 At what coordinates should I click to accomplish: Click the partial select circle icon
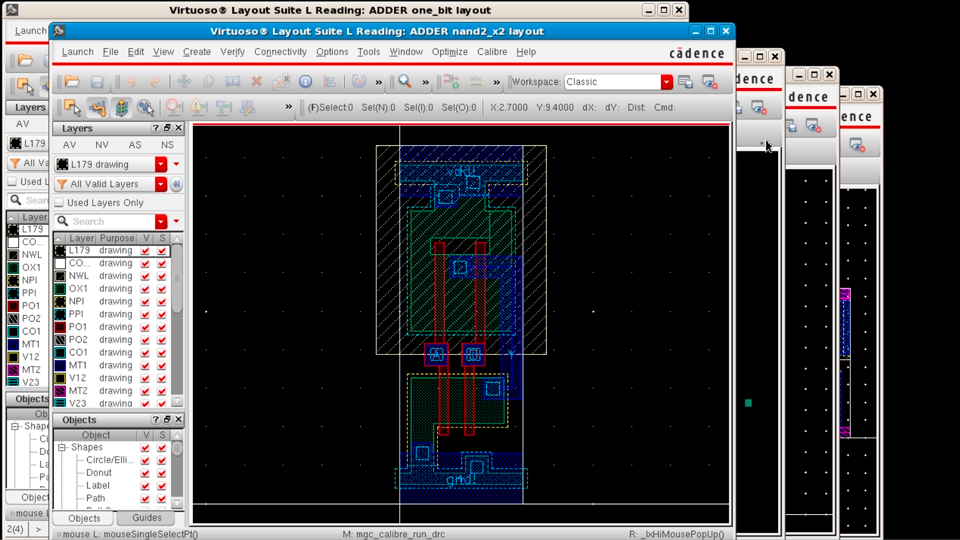(146, 107)
